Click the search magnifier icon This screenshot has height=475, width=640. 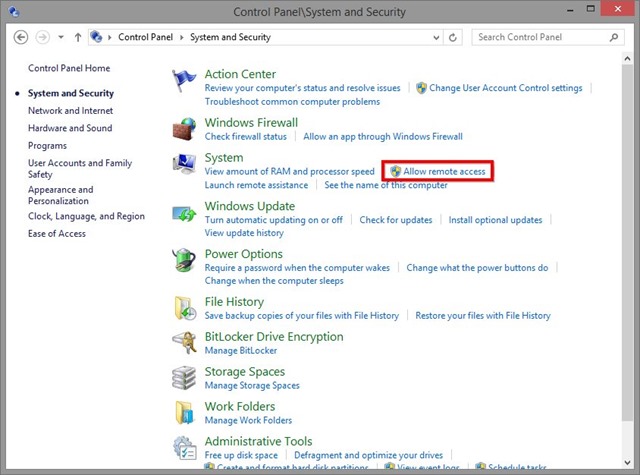614,38
